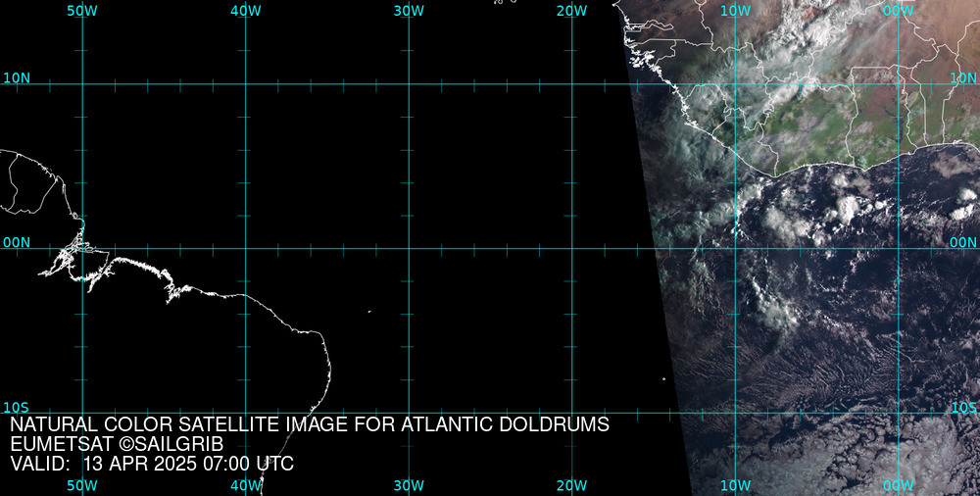This screenshot has width=980, height=496.
Task: Click the 40W label on the bottom edge
Action: point(246,485)
